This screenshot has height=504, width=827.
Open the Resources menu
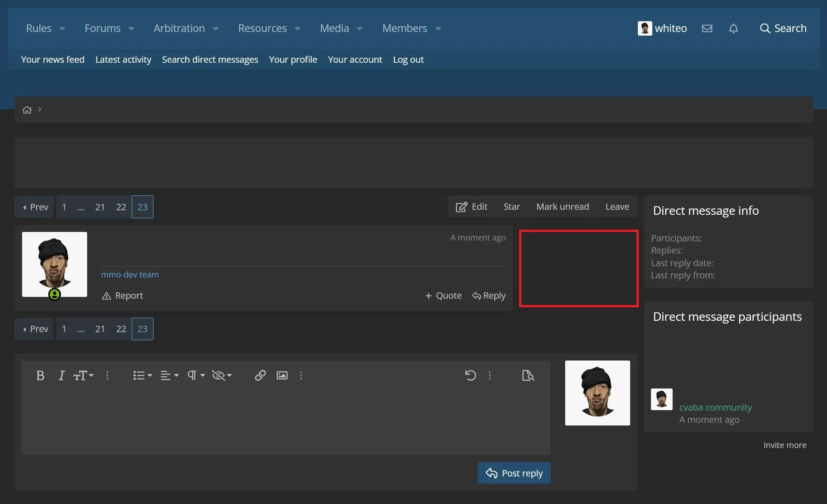point(262,28)
